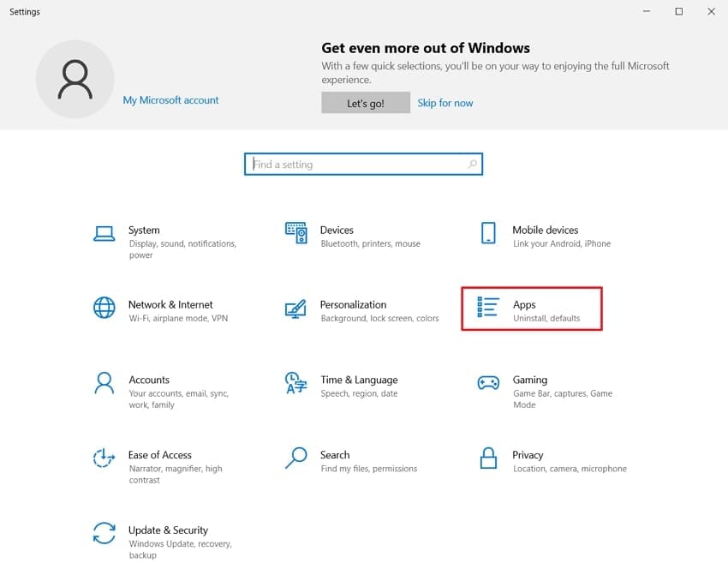Minimize the Settings window
This screenshot has width=728, height=569.
(x=645, y=11)
